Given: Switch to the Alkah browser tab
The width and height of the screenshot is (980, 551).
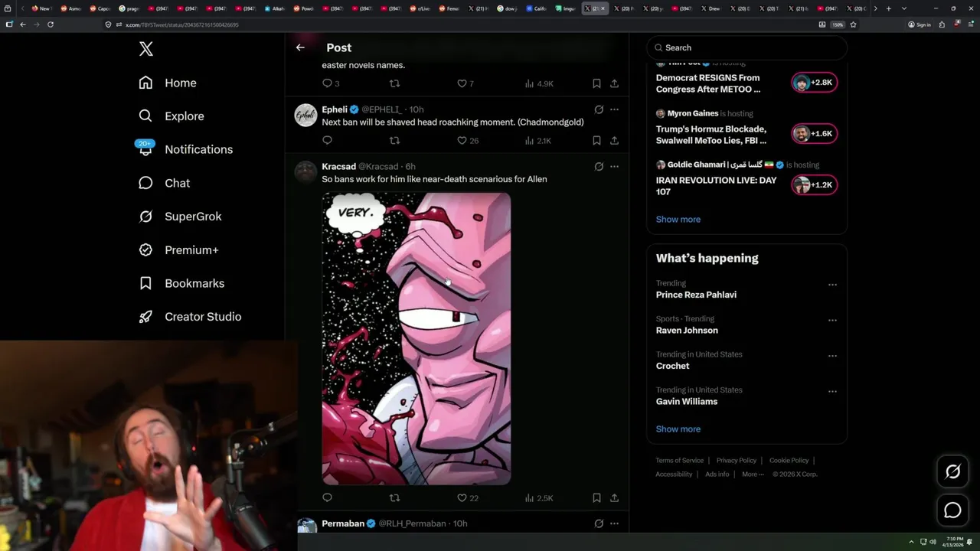Looking at the screenshot, I should pos(274,8).
